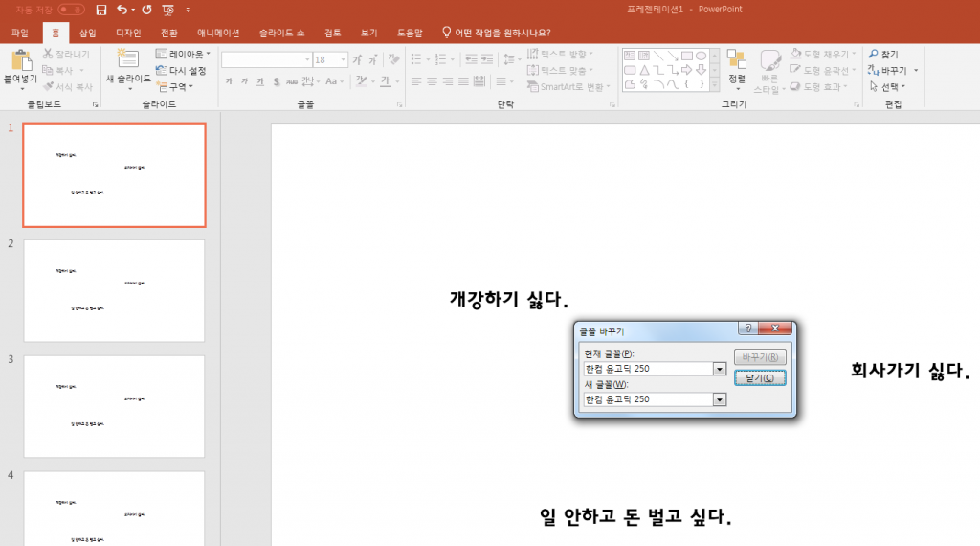The width and height of the screenshot is (980, 546).
Task: Open 현재 글꼴 dropdown in dialog
Action: [720, 369]
